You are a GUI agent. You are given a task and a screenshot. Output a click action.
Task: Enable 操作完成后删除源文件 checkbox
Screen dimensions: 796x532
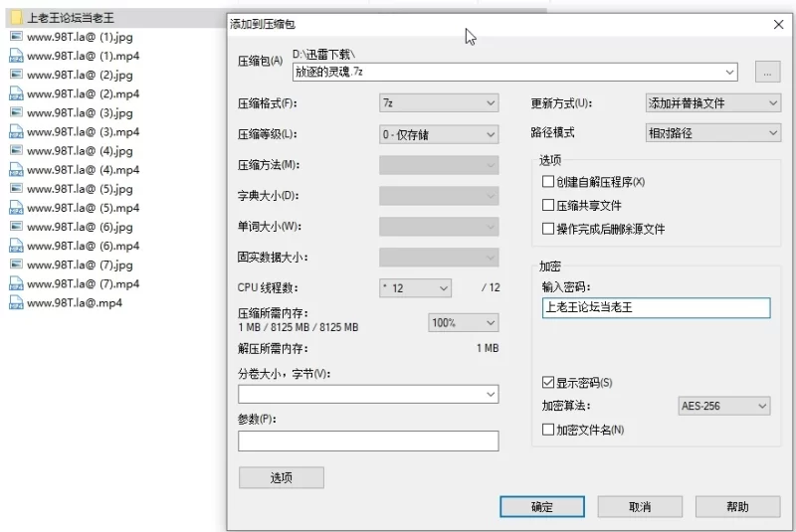pyautogui.click(x=547, y=229)
